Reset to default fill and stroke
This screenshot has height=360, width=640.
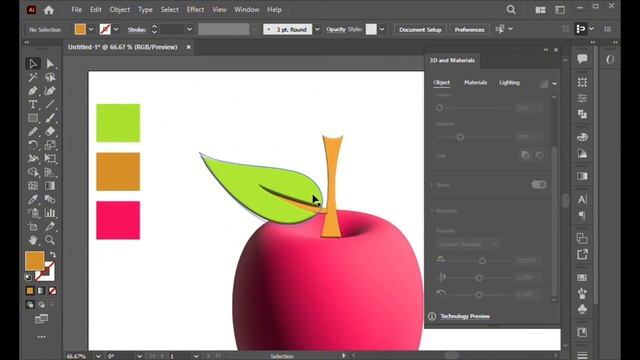coord(28,278)
